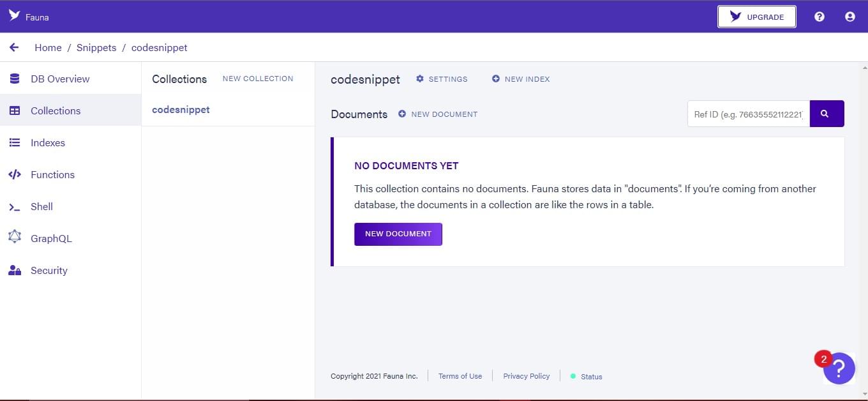Click the Indexes list icon
The width and height of the screenshot is (868, 401).
click(x=15, y=142)
